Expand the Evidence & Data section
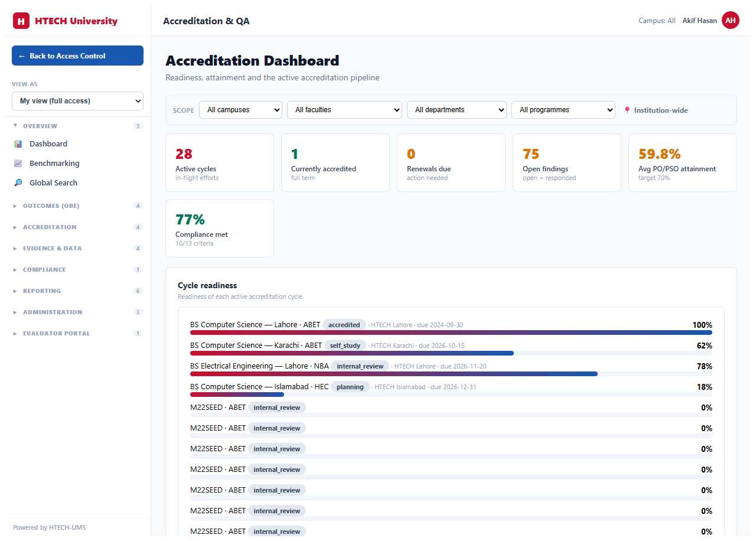The height and width of the screenshot is (541, 756). tap(77, 248)
